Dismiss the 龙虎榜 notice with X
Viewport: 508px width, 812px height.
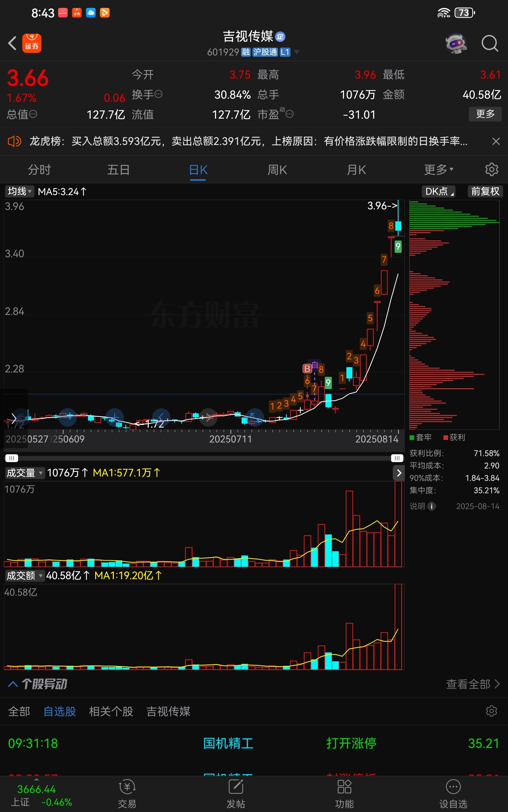[x=496, y=141]
